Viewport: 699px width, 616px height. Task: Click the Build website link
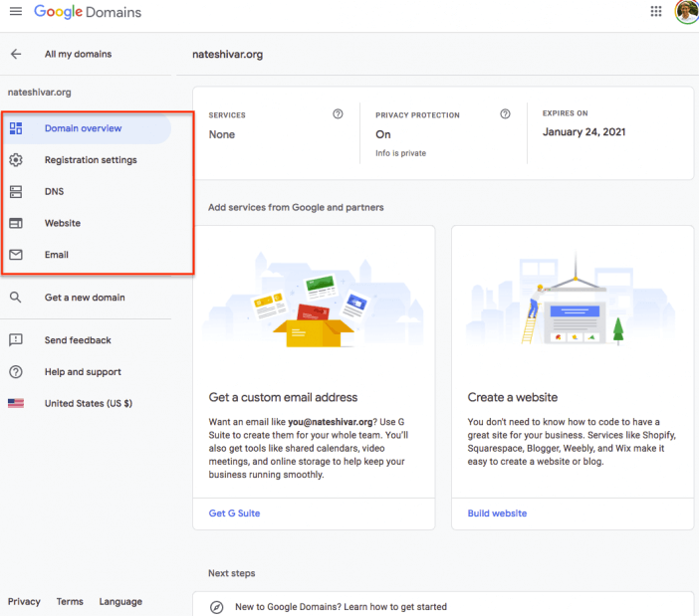497,513
